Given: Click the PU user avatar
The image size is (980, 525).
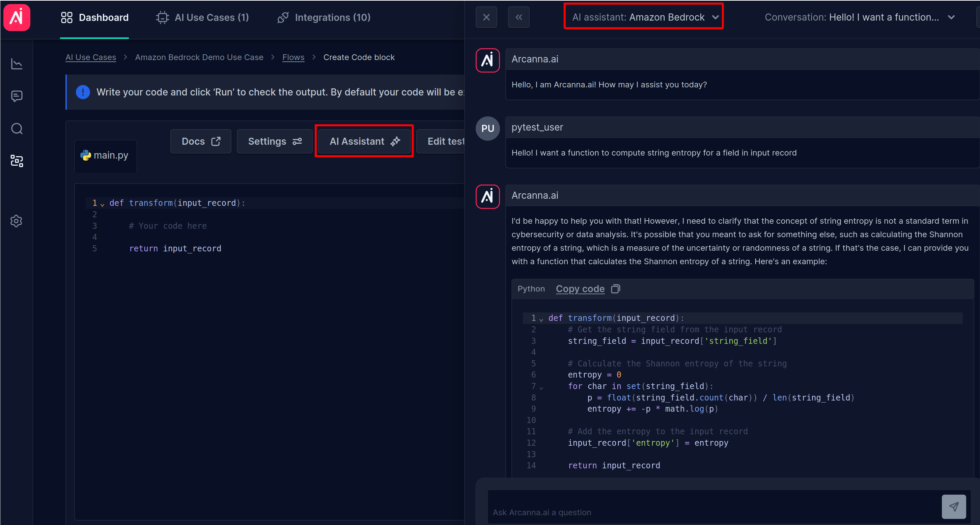Looking at the screenshot, I should pyautogui.click(x=487, y=129).
